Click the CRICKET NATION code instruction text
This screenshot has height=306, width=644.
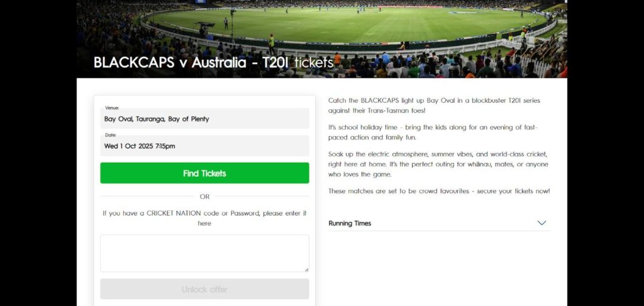pos(204,218)
